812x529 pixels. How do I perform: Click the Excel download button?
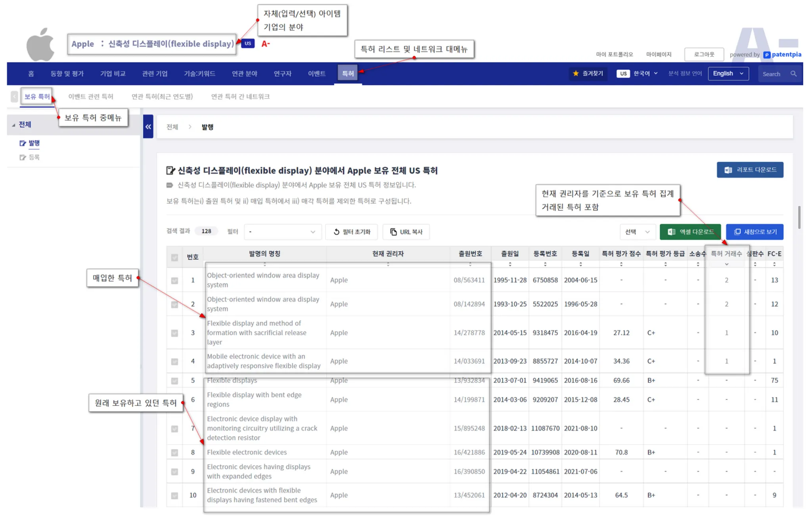coord(690,232)
